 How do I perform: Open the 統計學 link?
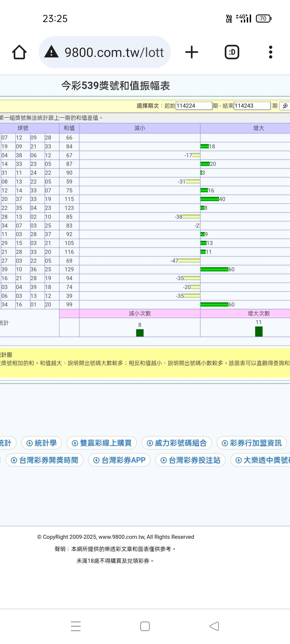click(x=42, y=443)
